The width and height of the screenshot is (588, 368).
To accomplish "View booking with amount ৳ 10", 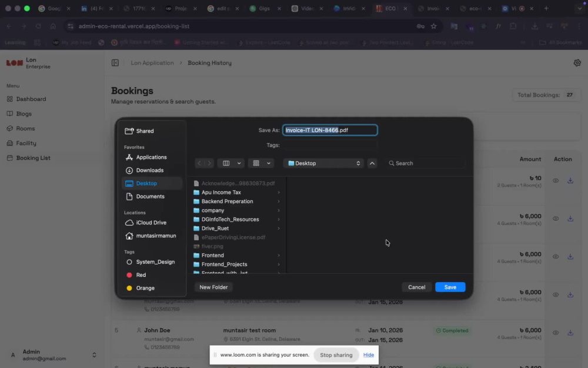I will pos(556,181).
